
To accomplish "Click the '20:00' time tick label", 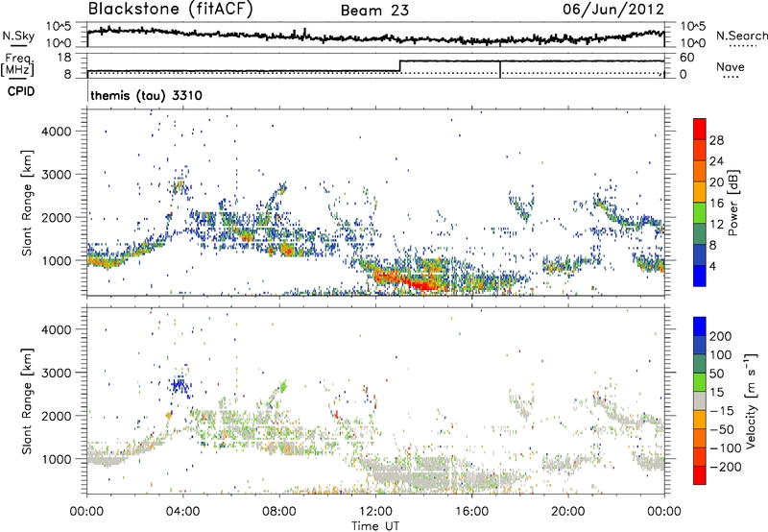I will 567,512.
